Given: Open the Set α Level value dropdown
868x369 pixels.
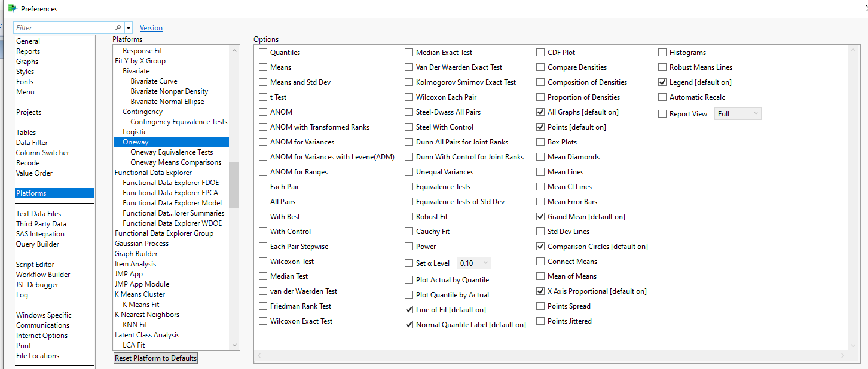Looking at the screenshot, I should point(474,263).
